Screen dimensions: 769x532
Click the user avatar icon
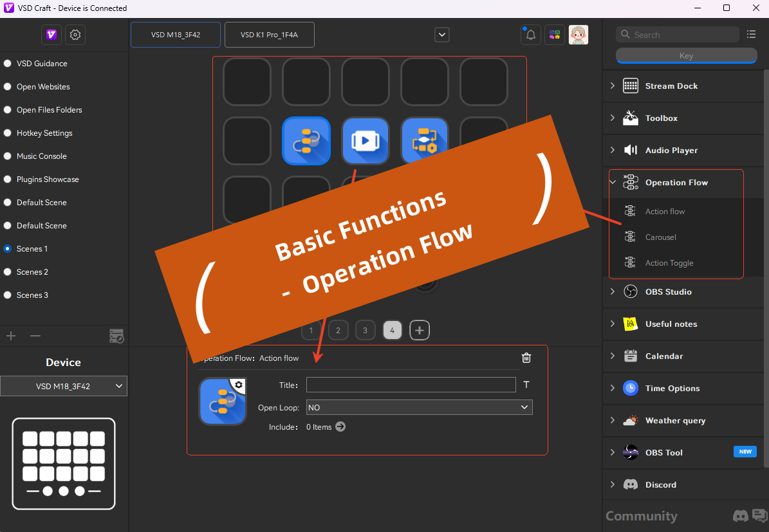click(578, 35)
